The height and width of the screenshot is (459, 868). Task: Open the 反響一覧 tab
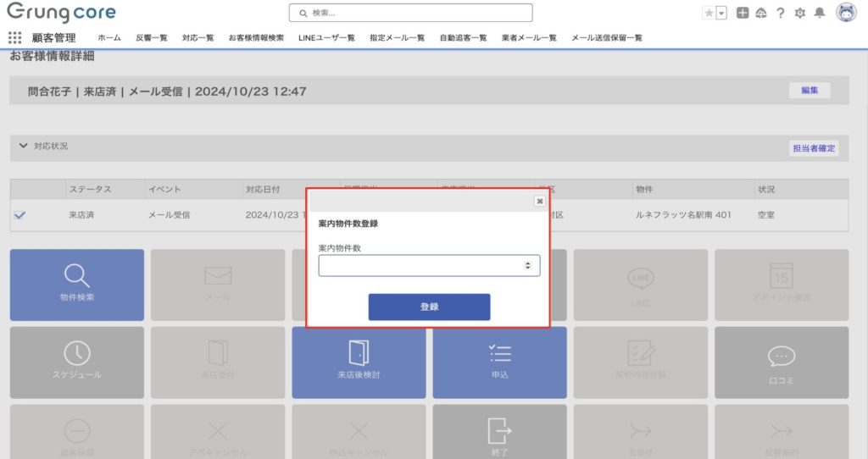point(152,38)
